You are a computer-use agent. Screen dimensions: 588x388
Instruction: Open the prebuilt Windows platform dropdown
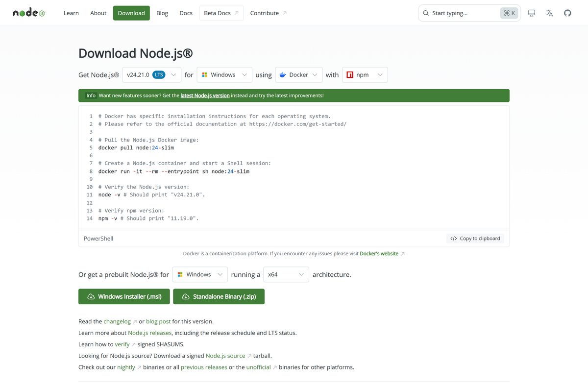pyautogui.click(x=200, y=274)
